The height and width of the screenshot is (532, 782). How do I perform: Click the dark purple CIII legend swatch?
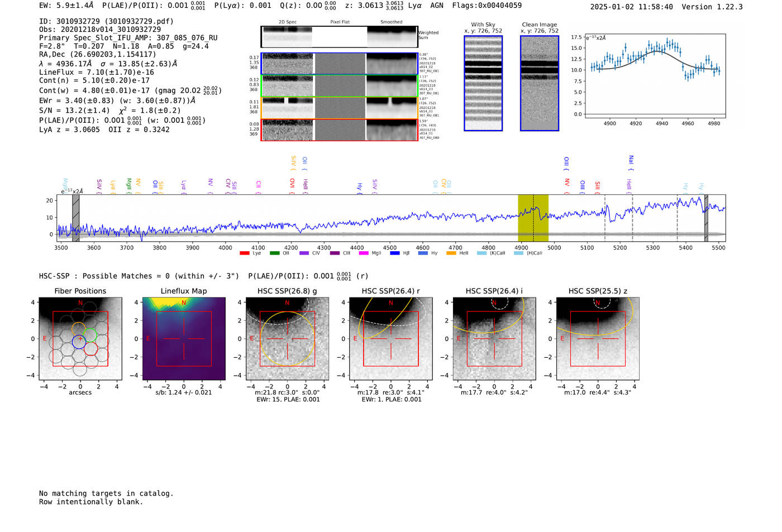335,253
